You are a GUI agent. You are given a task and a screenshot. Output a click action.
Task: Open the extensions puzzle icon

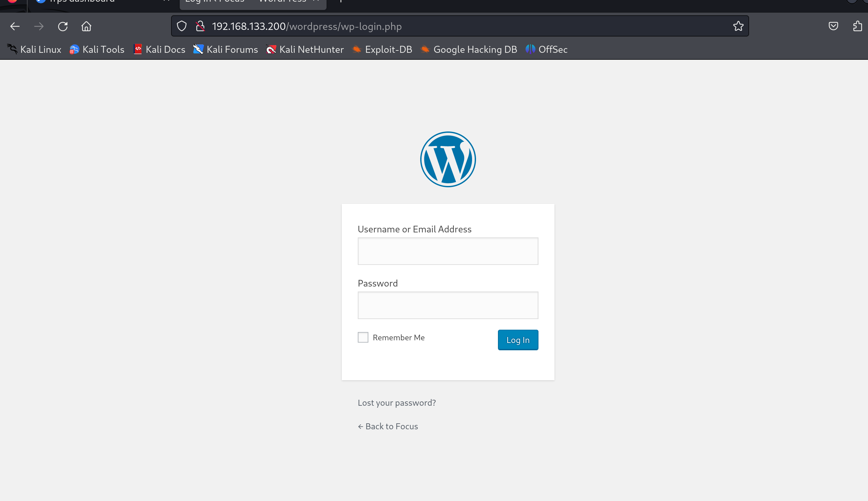click(857, 26)
